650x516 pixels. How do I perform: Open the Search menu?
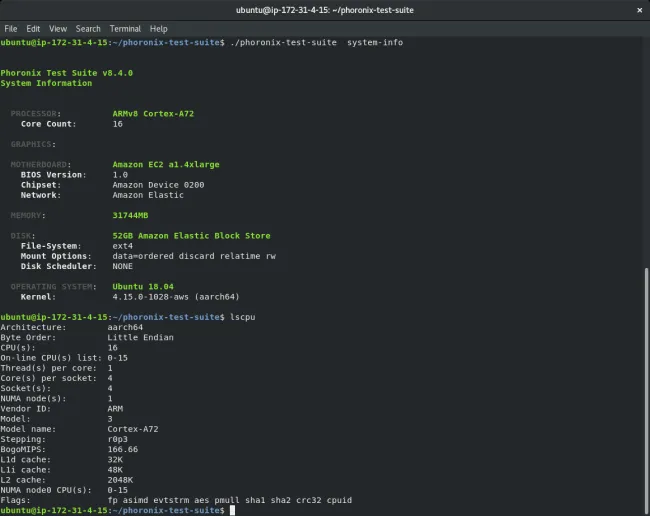[88, 29]
